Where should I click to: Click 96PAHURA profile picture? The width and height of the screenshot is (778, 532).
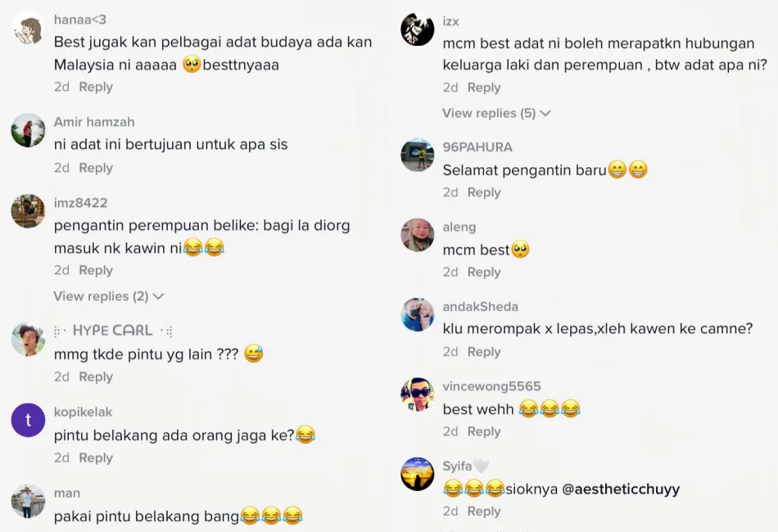[x=418, y=156]
